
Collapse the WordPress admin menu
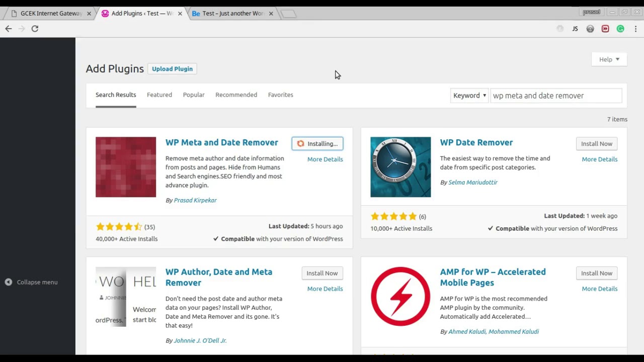pos(32,282)
